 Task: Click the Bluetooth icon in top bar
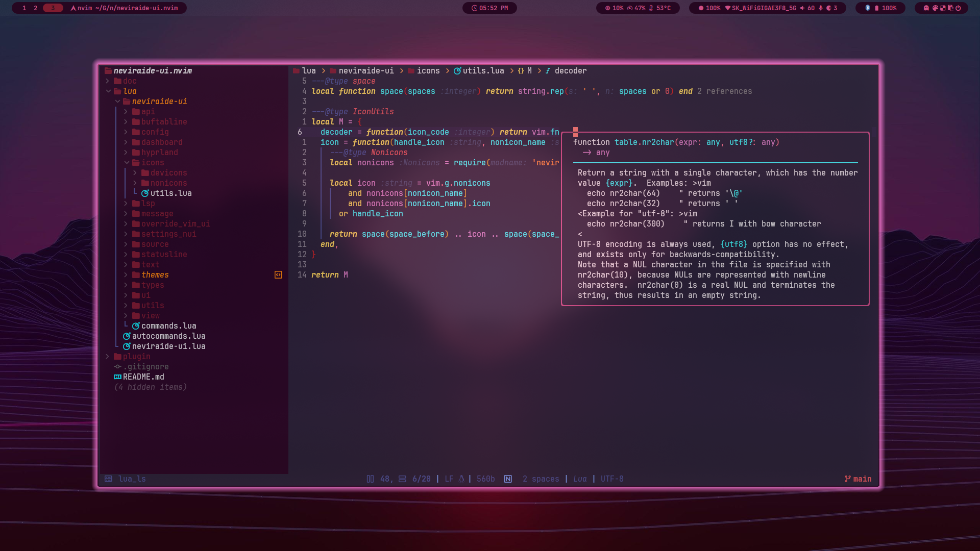[868, 8]
